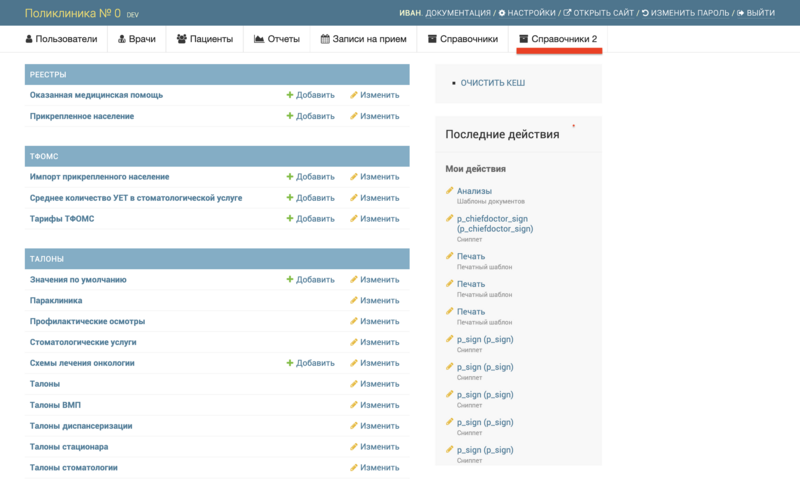This screenshot has width=800, height=480.
Task: Click the Пациенты tab group icon
Action: click(181, 39)
